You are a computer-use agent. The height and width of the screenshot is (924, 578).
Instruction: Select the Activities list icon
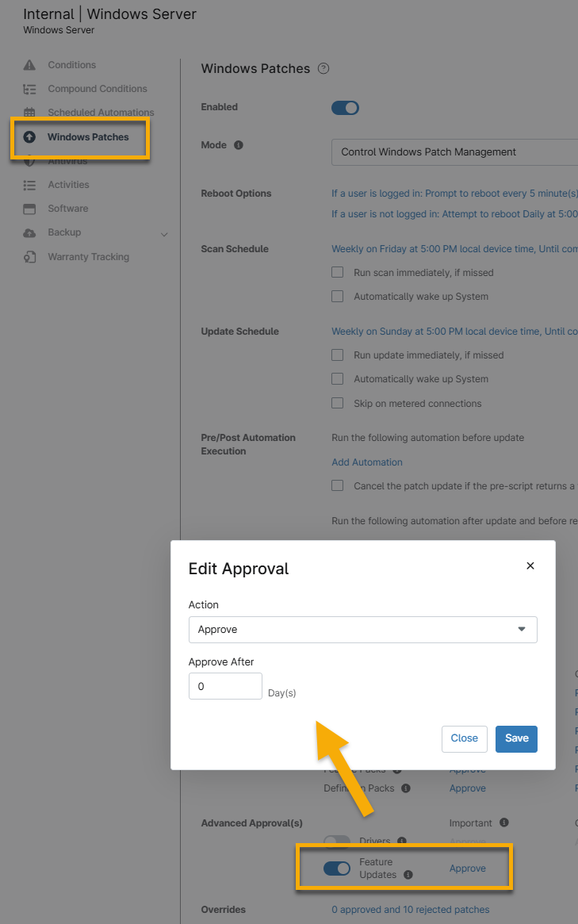coord(29,184)
